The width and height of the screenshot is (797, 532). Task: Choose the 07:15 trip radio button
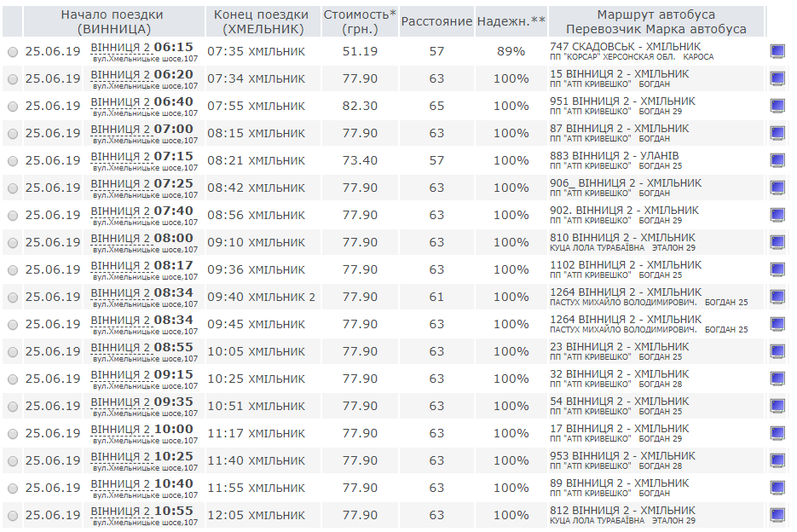click(x=13, y=161)
